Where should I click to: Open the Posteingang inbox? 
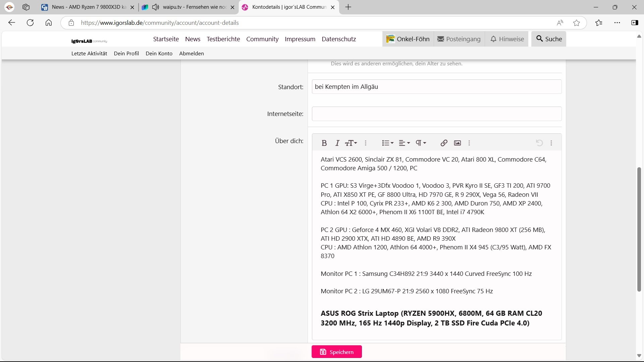[x=459, y=39]
